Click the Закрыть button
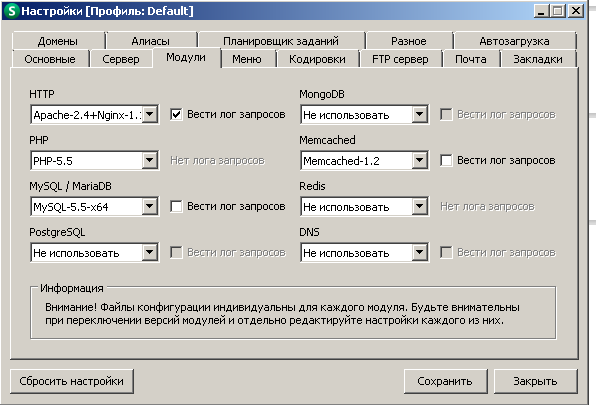 535,381
